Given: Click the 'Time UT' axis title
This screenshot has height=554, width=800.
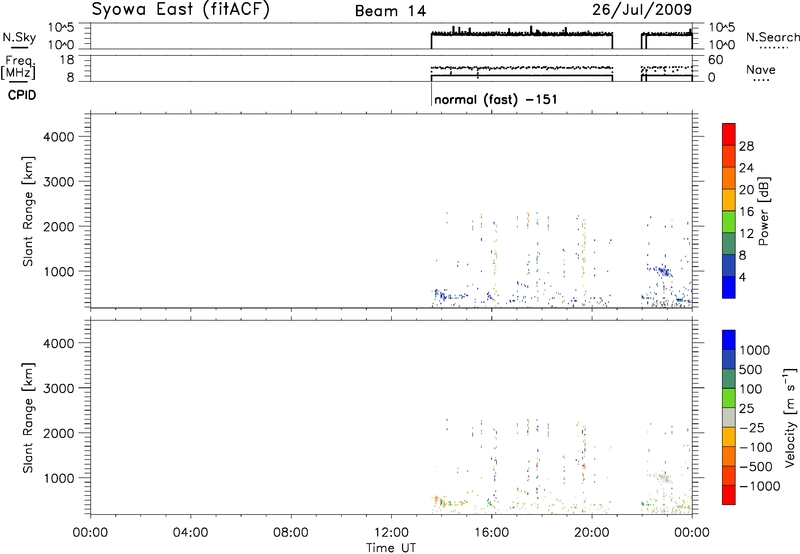Looking at the screenshot, I should click(391, 547).
